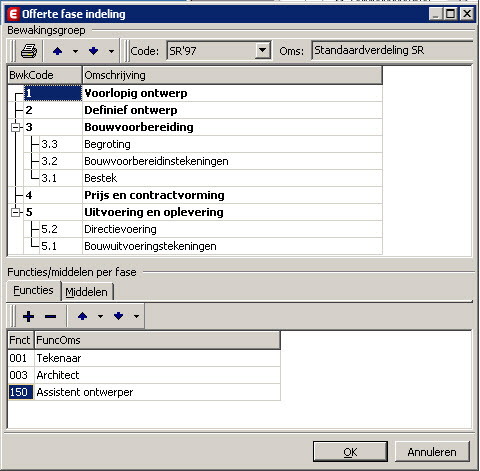
Task: Remove the selected function with the minus icon
Action: pyautogui.click(x=50, y=316)
